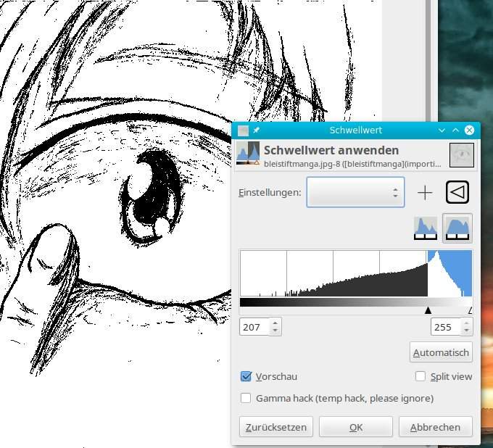Viewport: 493px width, 448px height.
Task: Click the 207 low threshold input field
Action: [253, 328]
